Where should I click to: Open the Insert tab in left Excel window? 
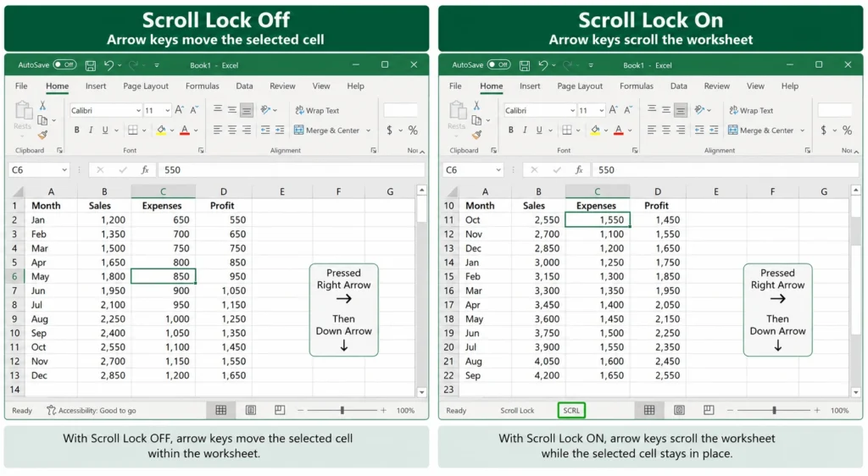96,86
